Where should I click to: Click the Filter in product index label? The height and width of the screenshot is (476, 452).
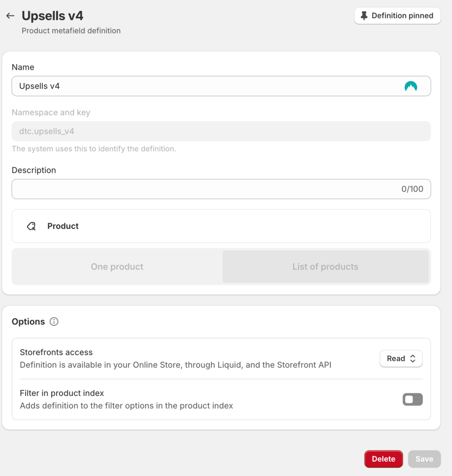click(x=62, y=393)
